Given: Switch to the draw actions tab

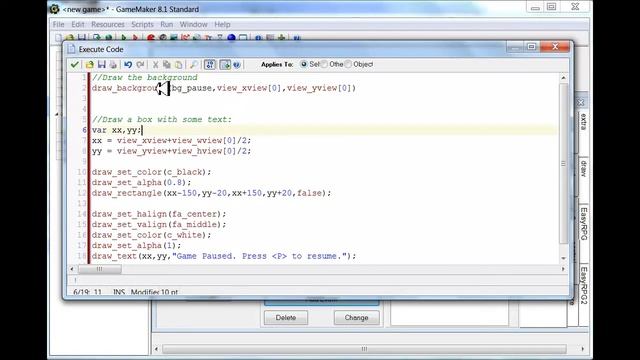Looking at the screenshot, I should click(583, 169).
